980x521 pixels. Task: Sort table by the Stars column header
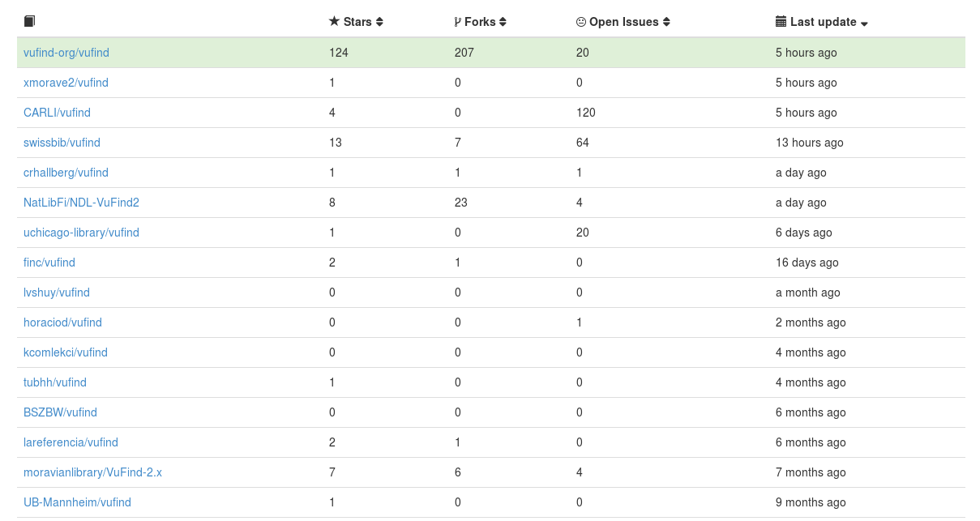coord(357,22)
